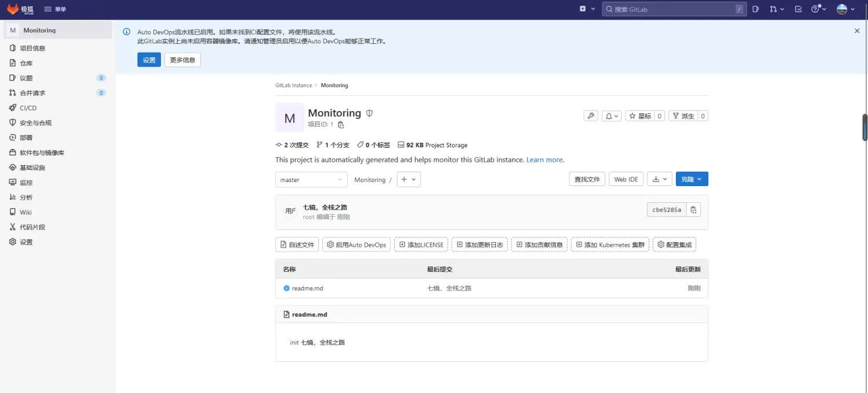Open the 菜单 hamburger menu
Screen dimensions: 868x393
pos(55,9)
